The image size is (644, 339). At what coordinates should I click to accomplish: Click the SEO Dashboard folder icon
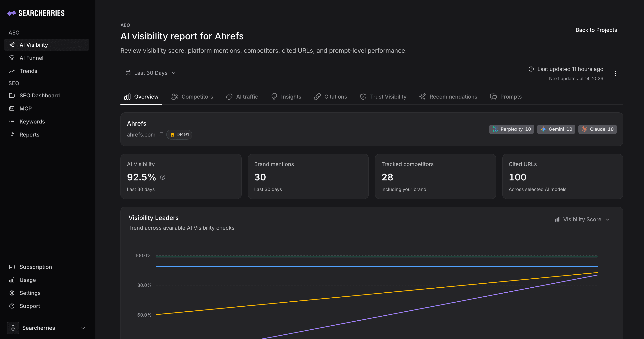12,95
